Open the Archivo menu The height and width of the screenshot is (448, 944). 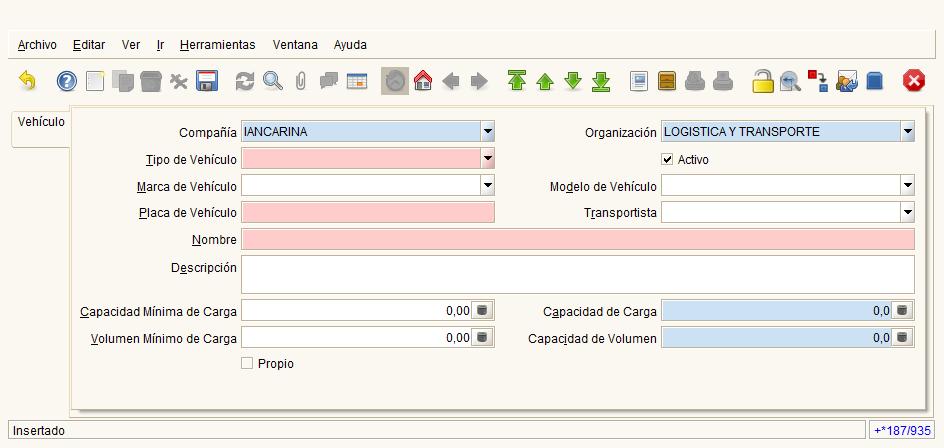37,45
